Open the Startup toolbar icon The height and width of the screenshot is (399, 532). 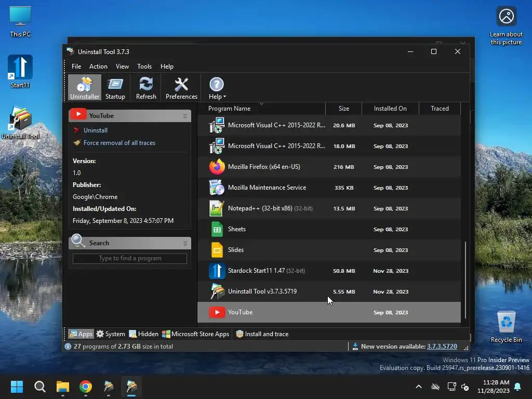tap(115, 87)
